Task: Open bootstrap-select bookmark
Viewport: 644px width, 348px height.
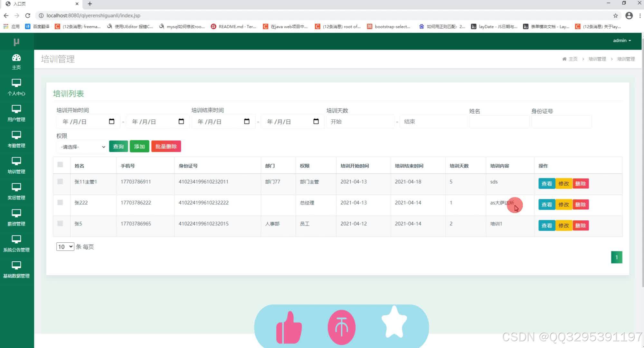Action: 389,26
